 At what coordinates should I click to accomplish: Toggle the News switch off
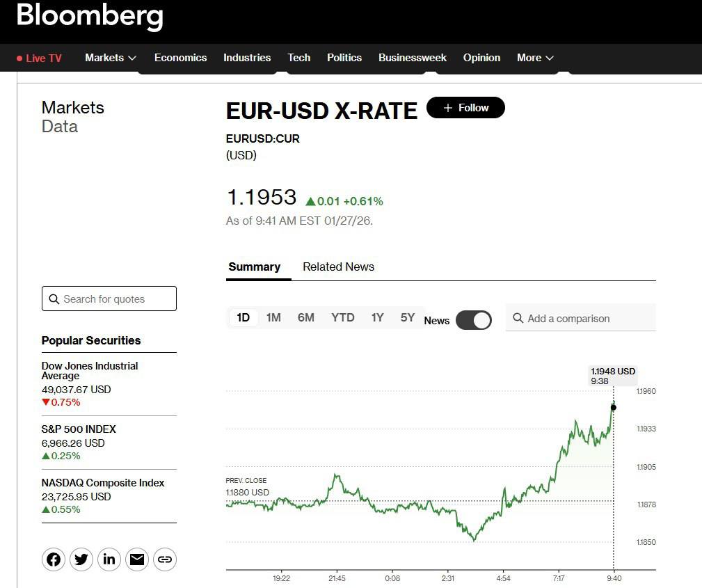point(474,320)
